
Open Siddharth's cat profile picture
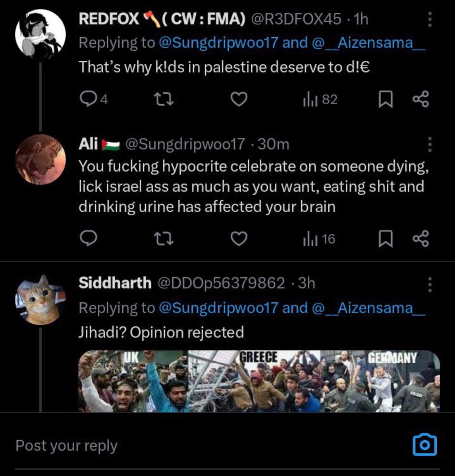(x=40, y=299)
